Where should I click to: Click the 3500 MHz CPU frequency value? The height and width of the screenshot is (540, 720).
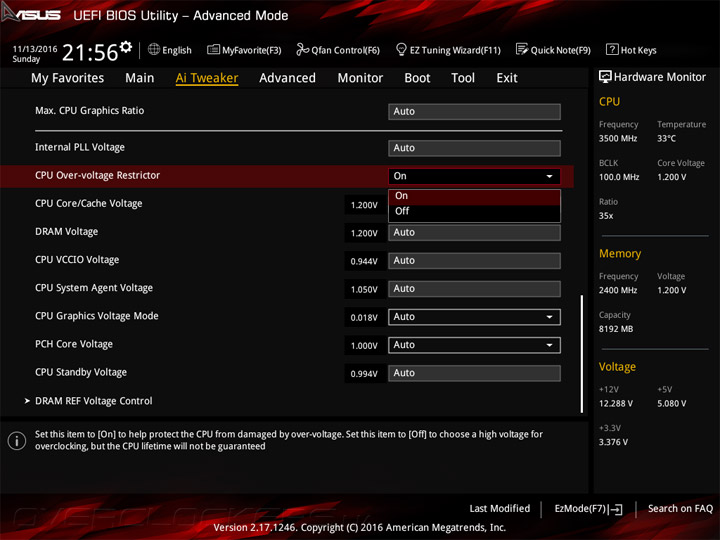point(618,138)
